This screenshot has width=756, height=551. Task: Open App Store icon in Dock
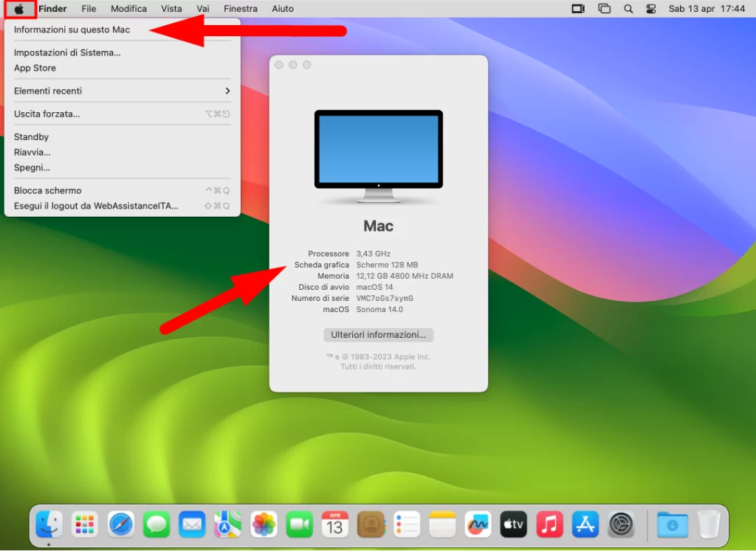pos(585,524)
